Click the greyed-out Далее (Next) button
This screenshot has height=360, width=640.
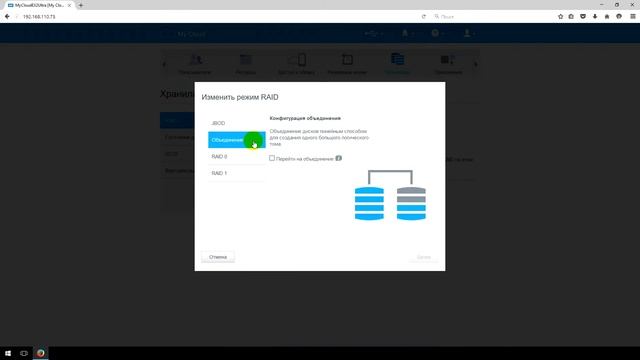point(424,257)
